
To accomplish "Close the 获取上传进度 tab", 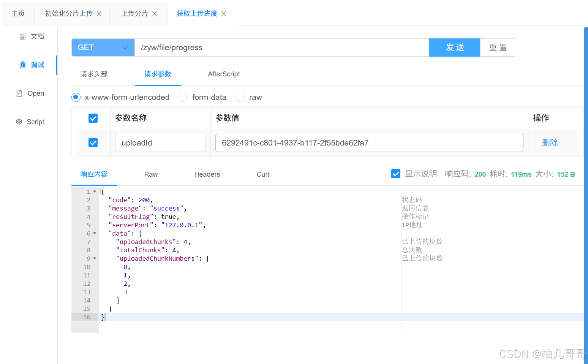I will pos(224,14).
